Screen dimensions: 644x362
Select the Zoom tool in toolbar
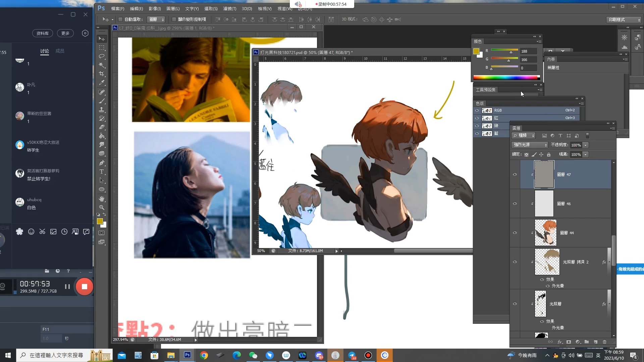pos(102,207)
